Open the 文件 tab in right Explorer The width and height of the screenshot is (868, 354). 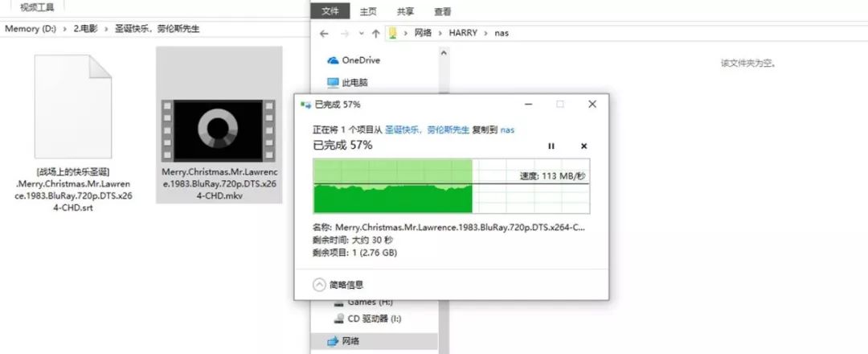point(330,11)
